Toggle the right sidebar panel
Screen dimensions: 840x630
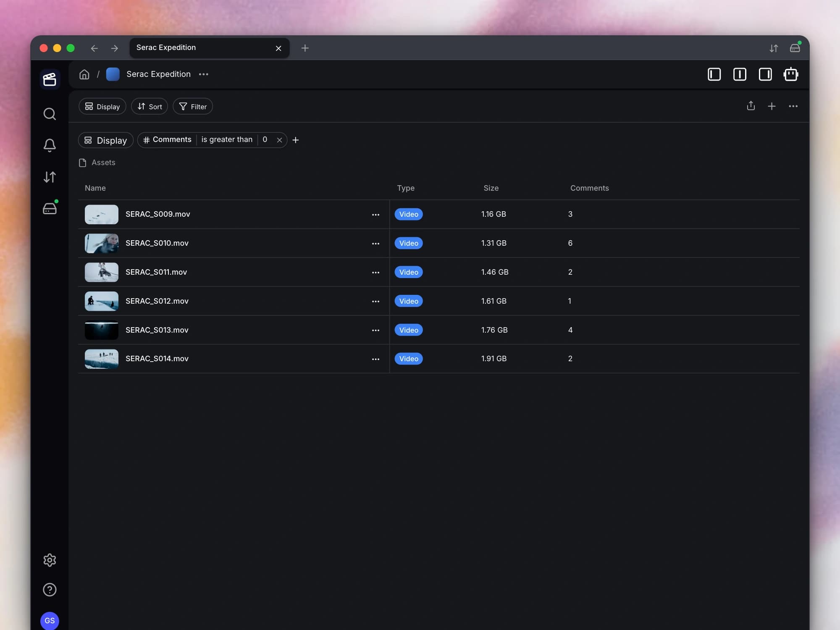click(x=765, y=74)
